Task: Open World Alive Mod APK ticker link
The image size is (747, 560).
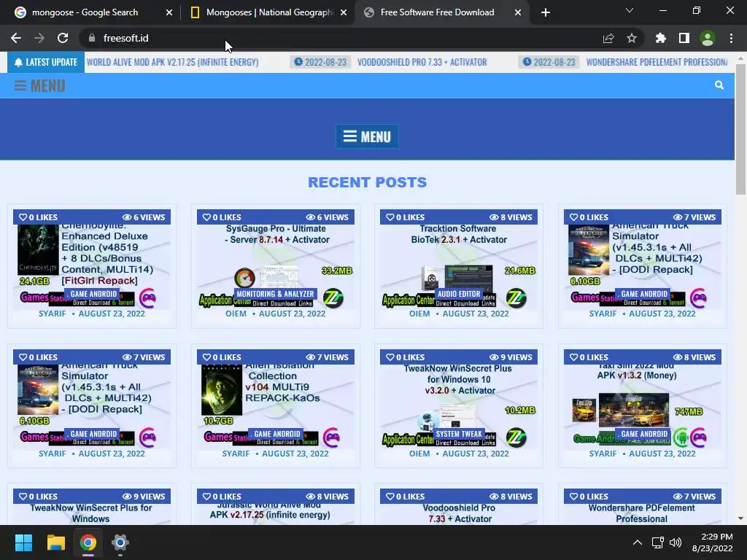Action: pos(172,62)
